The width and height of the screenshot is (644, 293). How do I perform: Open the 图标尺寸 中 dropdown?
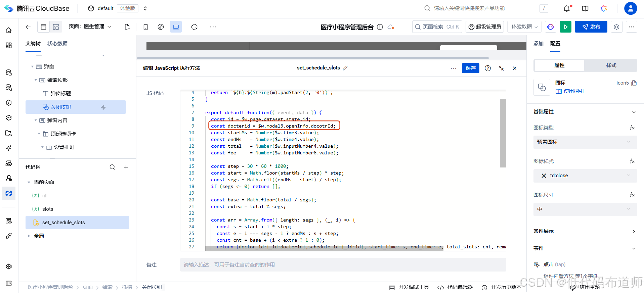pyautogui.click(x=585, y=209)
